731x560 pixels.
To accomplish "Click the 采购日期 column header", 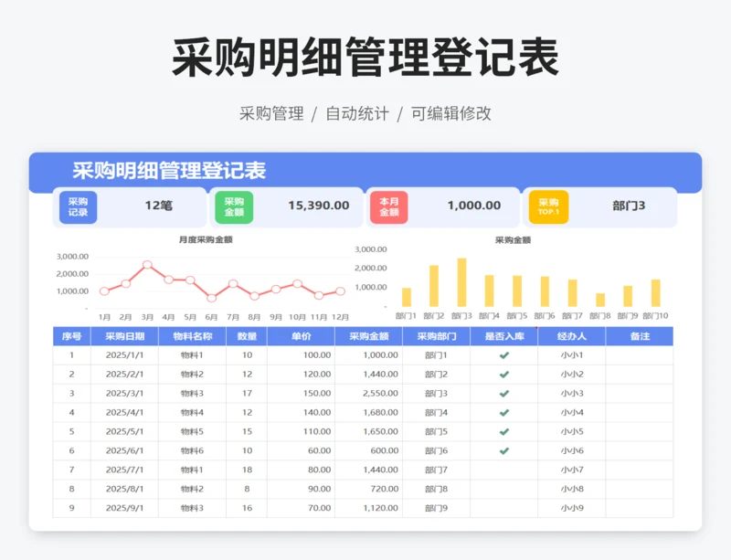I will pyautogui.click(x=124, y=336).
